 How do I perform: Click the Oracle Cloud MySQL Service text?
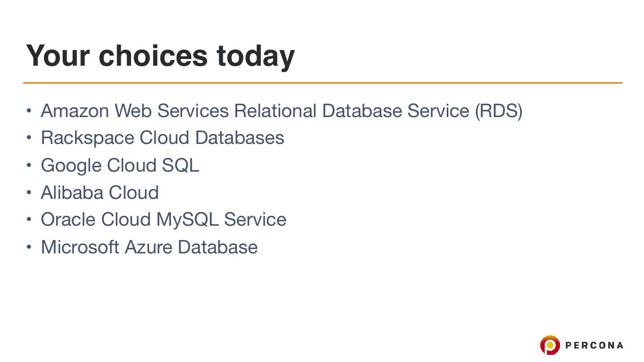(x=163, y=219)
